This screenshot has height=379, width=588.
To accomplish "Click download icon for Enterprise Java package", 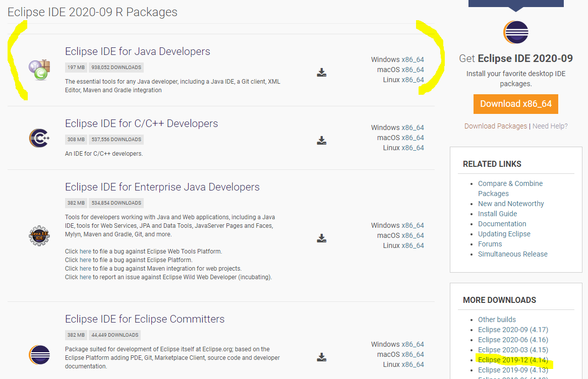I will click(x=321, y=238).
